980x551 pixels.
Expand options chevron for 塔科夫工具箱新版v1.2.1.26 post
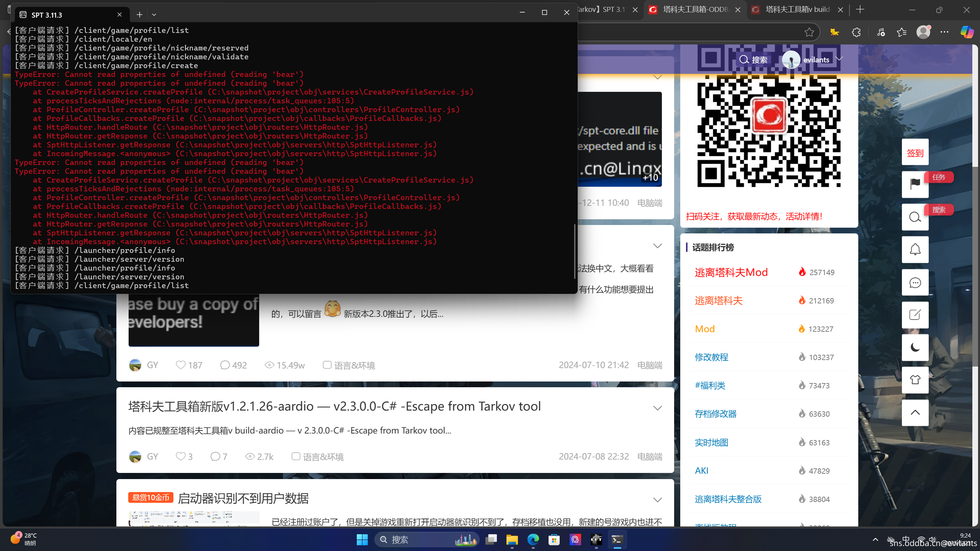click(657, 408)
